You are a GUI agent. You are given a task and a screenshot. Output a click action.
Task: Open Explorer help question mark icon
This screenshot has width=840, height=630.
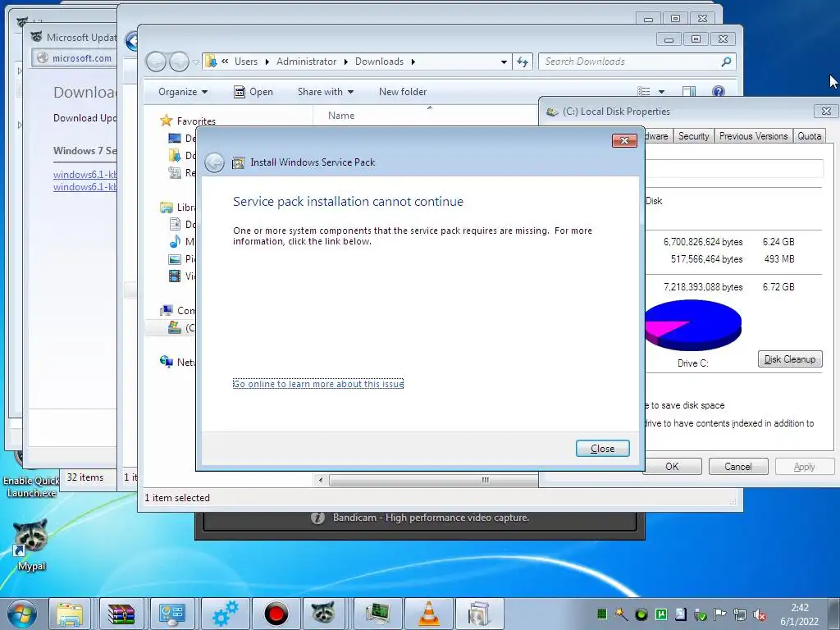[719, 92]
